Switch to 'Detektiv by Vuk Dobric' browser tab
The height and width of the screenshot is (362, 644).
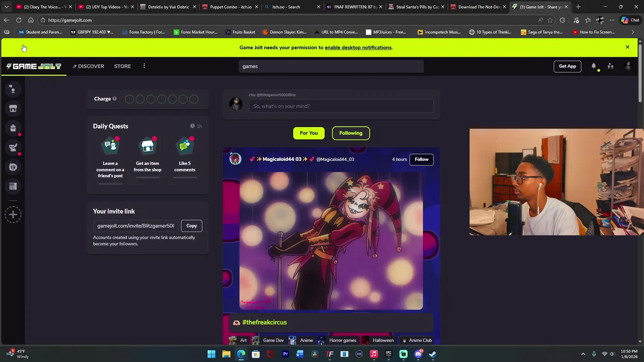coord(168,7)
